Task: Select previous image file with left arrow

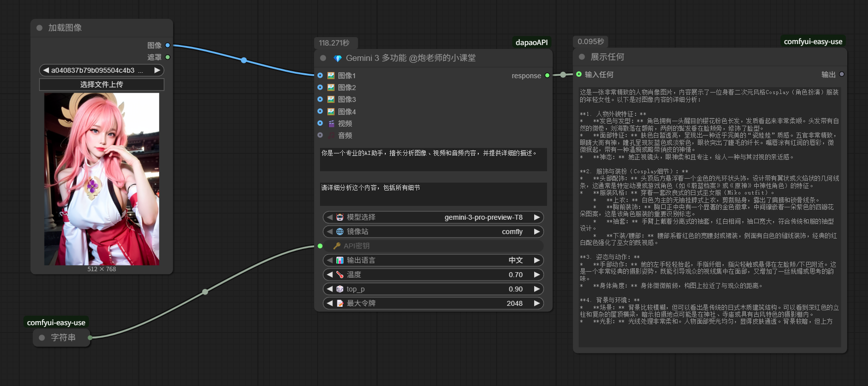Action: pos(46,70)
